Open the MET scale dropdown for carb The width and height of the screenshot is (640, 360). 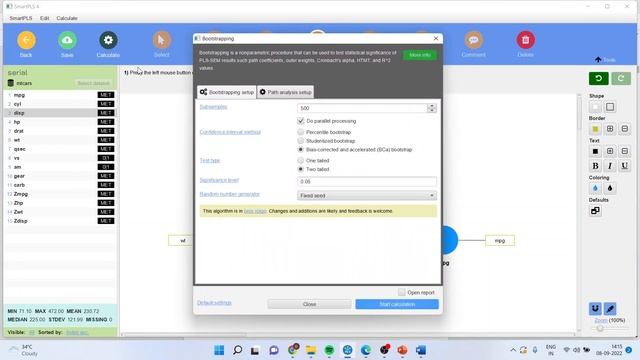tap(106, 185)
